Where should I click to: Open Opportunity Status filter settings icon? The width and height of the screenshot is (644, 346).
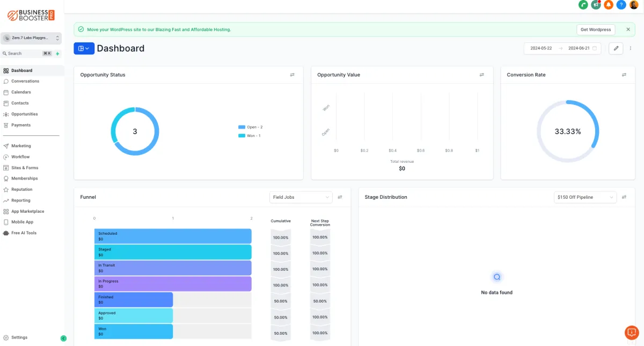click(292, 75)
